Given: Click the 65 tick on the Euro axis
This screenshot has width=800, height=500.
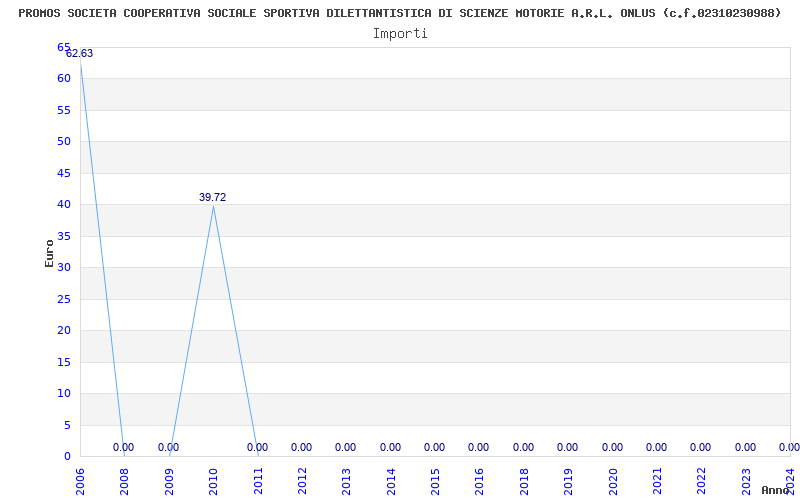Looking at the screenshot, I should click(64, 47).
